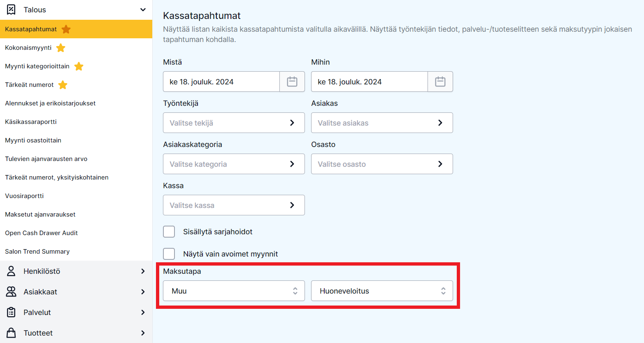Image resolution: width=644 pixels, height=343 pixels.
Task: Click the Asiakkaat people icon
Action: (12, 292)
